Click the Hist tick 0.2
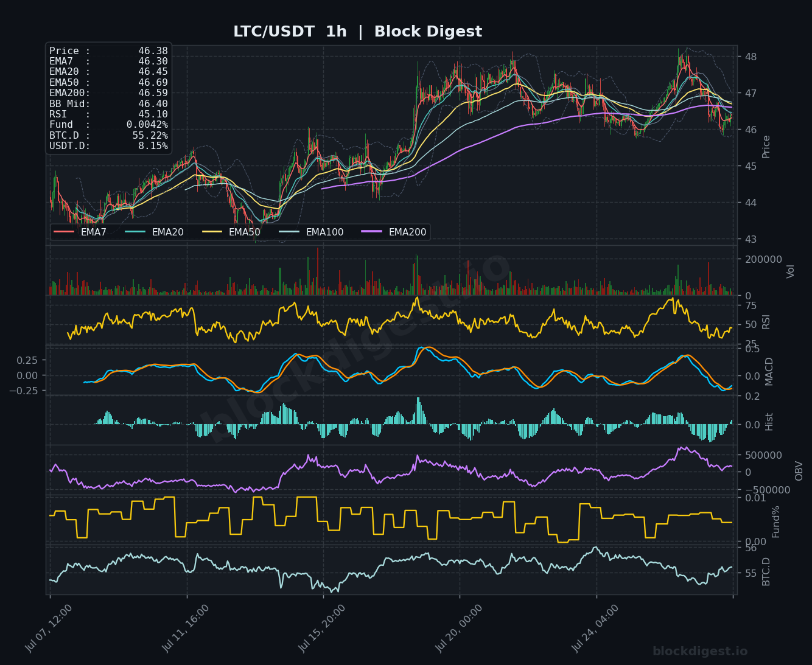The image size is (812, 665). (752, 397)
